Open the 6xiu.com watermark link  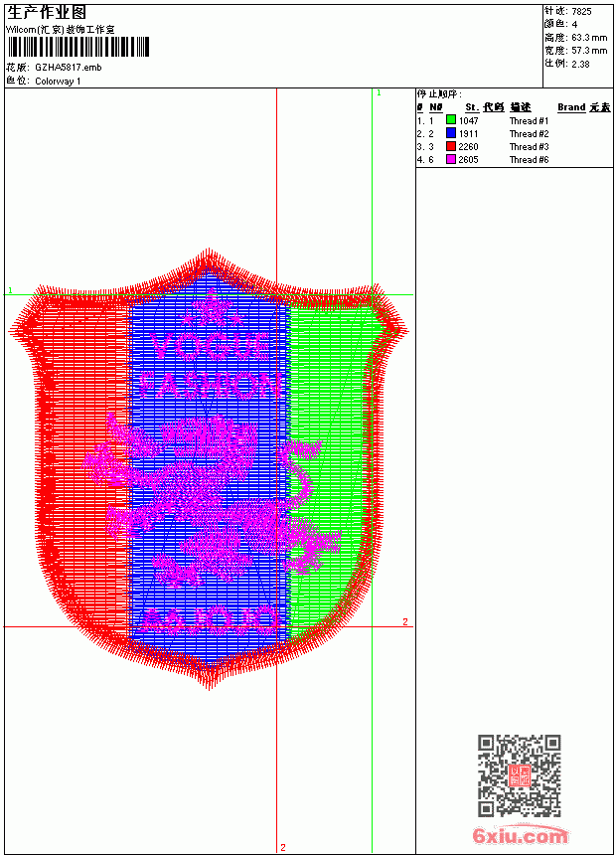pyautogui.click(x=521, y=834)
